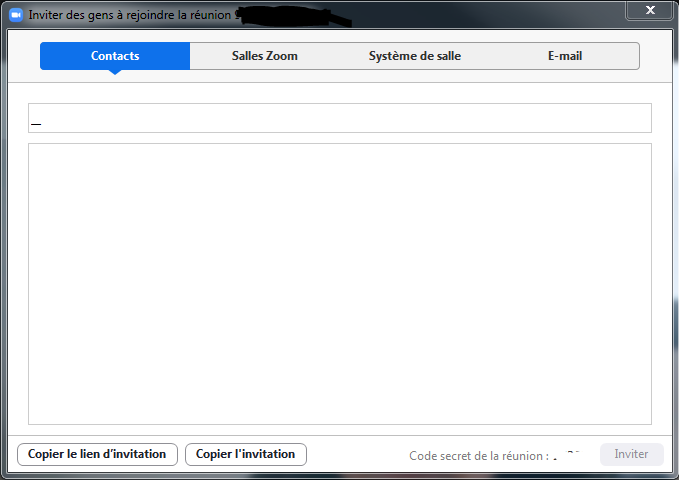Viewport: 679px width, 480px height.
Task: Close the invite dialog window
Action: 649,10
